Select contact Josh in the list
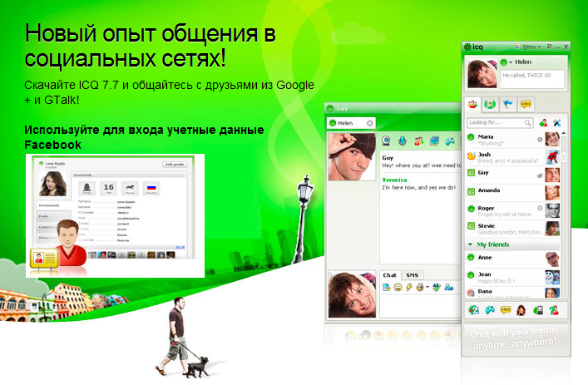 [x=512, y=157]
